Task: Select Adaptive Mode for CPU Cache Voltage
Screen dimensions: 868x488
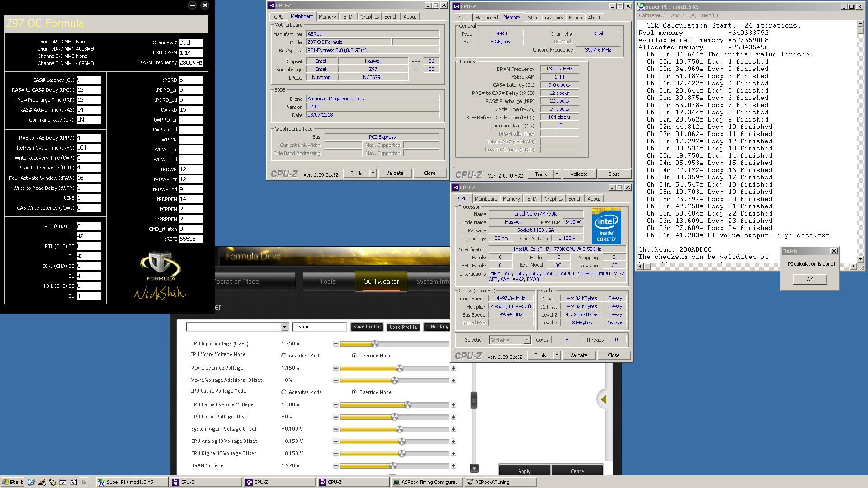Action: coord(284,392)
